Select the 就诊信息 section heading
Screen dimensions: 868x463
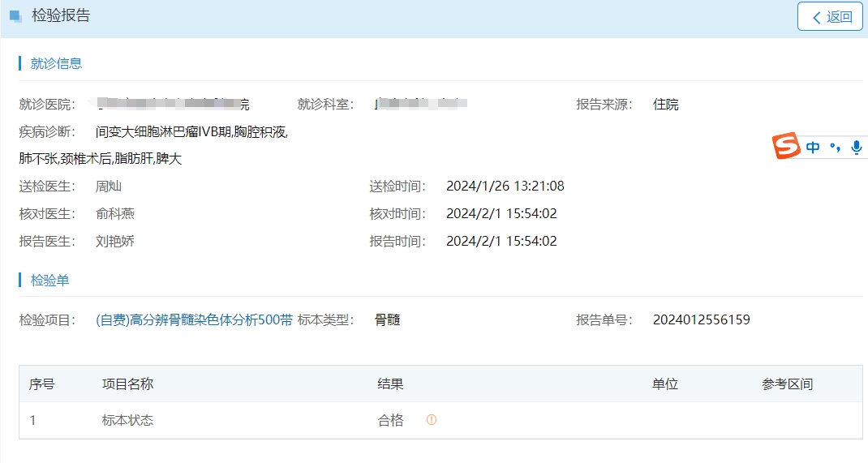(x=56, y=63)
